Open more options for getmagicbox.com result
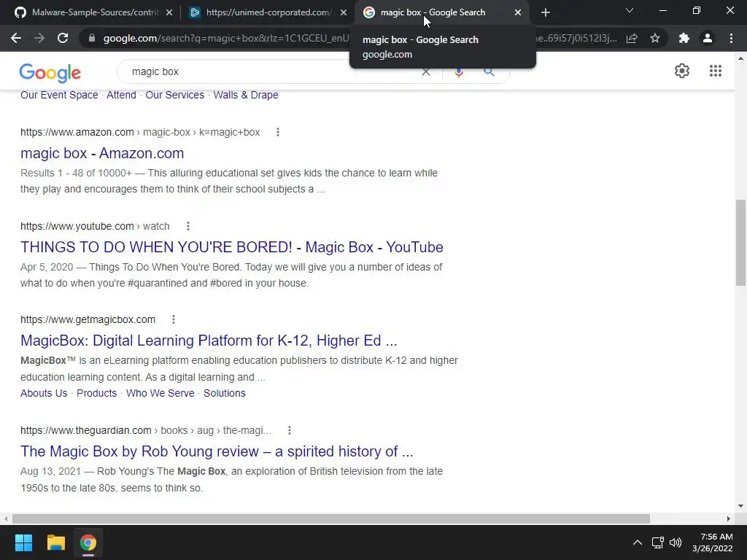The image size is (747, 560). [174, 319]
